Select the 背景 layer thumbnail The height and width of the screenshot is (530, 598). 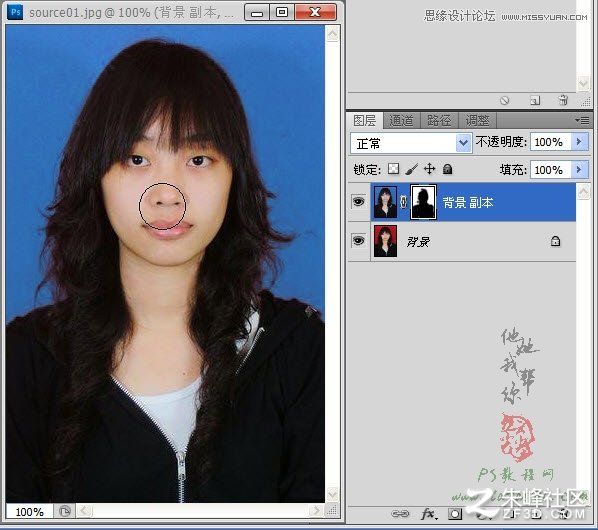click(385, 241)
